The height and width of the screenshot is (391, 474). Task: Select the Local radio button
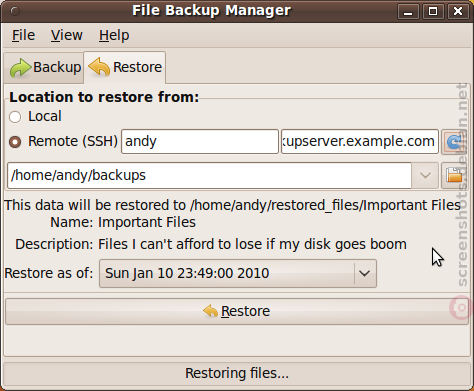(15, 117)
